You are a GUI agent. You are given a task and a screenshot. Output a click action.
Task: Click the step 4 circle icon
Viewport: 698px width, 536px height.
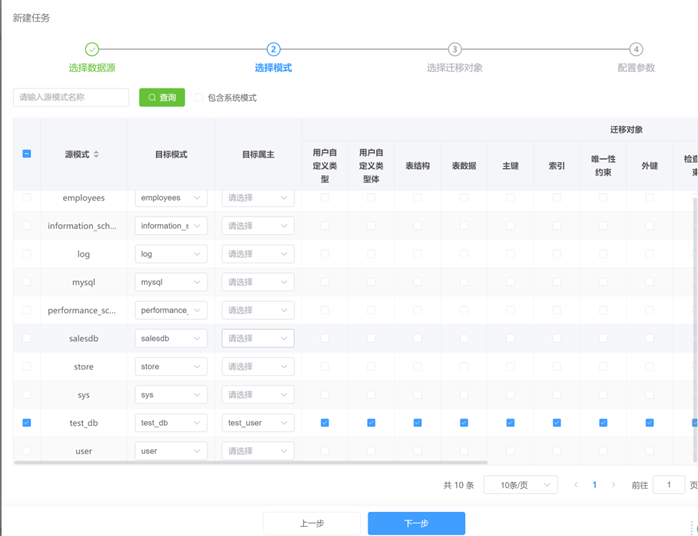[x=636, y=49]
